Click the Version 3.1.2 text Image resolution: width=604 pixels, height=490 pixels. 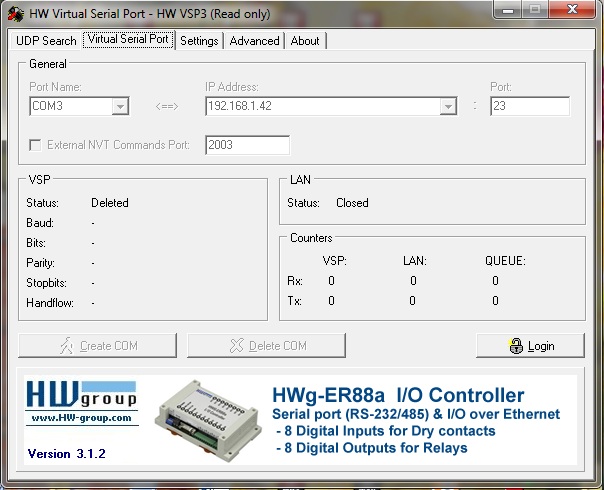tap(67, 454)
